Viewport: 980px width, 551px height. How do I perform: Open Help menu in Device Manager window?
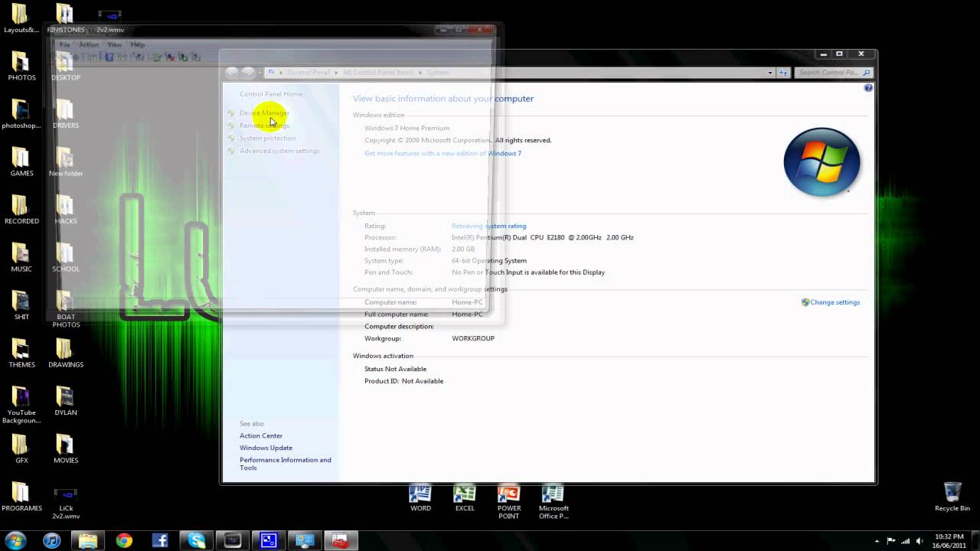point(138,44)
